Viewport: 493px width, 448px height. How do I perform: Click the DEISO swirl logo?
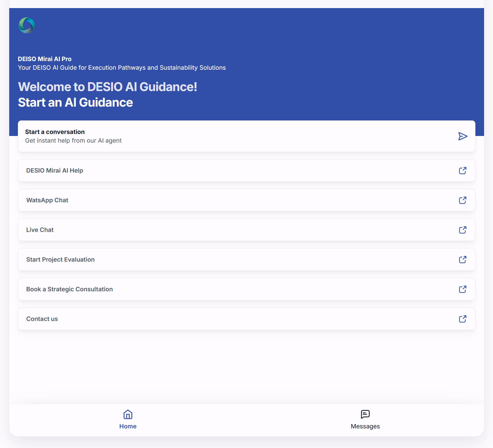(27, 25)
